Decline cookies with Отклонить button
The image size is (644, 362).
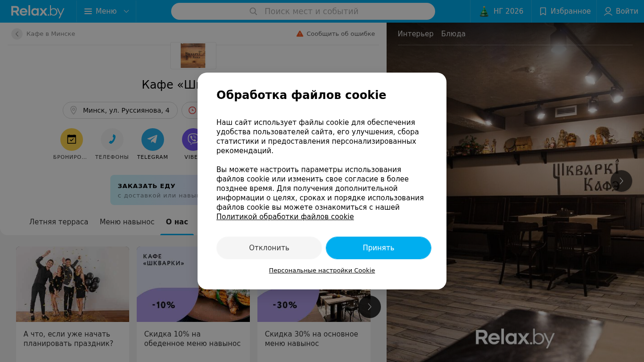tap(269, 248)
